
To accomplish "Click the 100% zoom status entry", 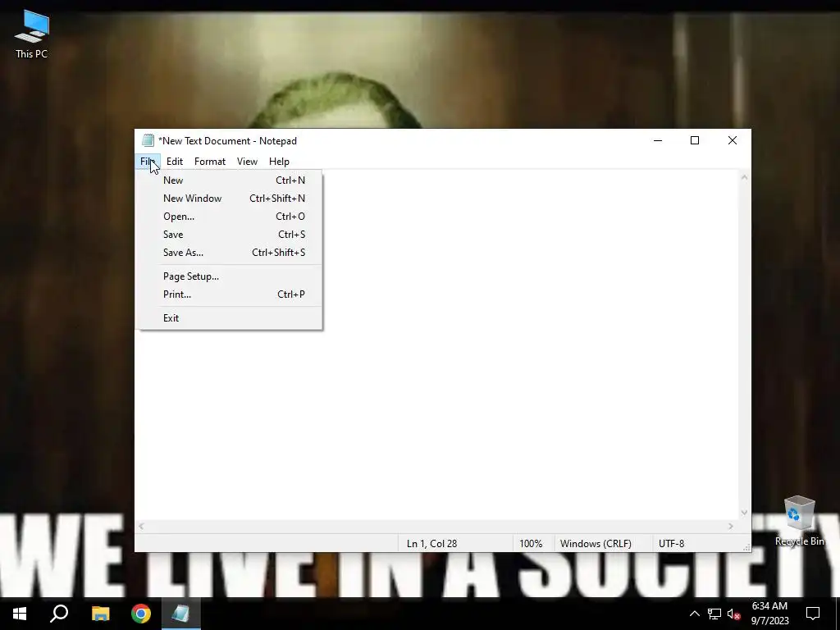I will pyautogui.click(x=531, y=544).
